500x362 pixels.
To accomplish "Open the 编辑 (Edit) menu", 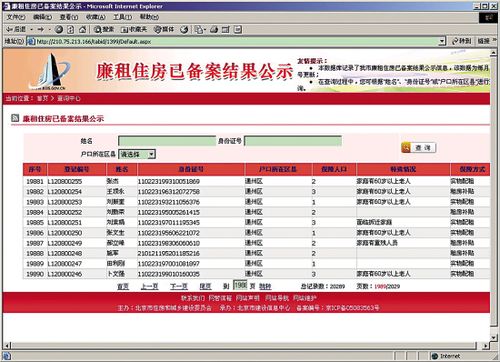I will (x=42, y=17).
